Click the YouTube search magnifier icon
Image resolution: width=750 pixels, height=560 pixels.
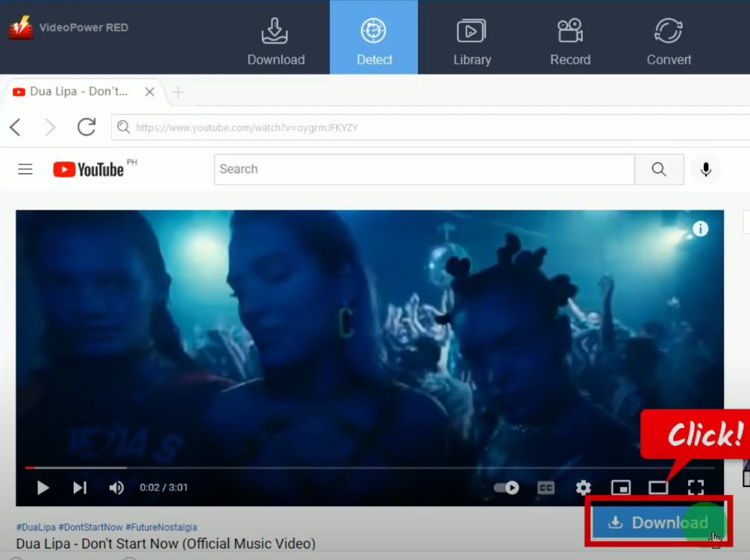[658, 169]
